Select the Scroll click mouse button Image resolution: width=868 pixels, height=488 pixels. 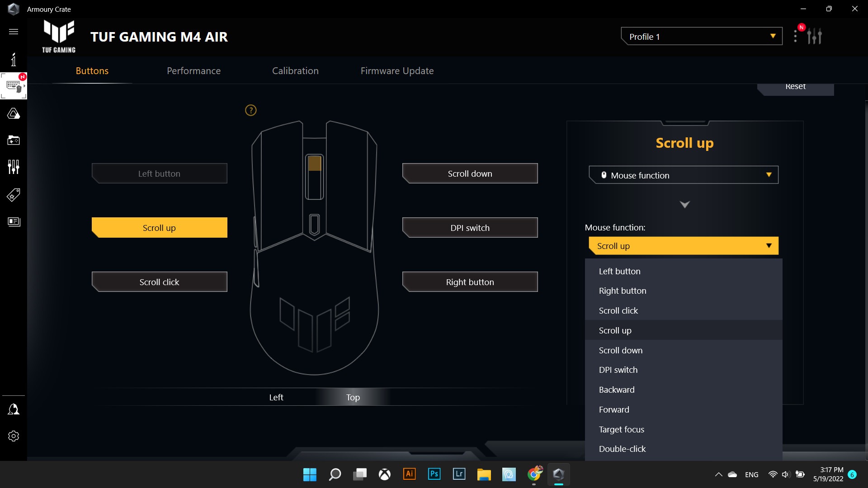pos(160,282)
